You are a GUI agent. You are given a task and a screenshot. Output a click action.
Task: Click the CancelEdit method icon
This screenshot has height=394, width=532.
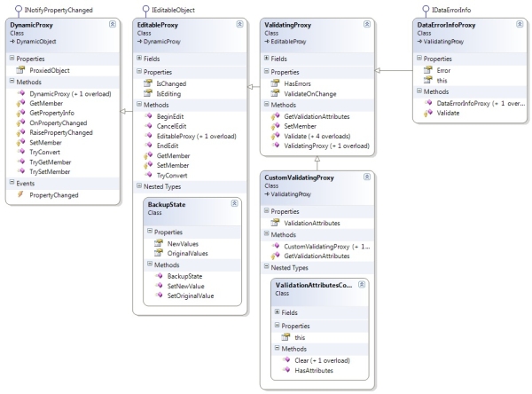pos(149,126)
